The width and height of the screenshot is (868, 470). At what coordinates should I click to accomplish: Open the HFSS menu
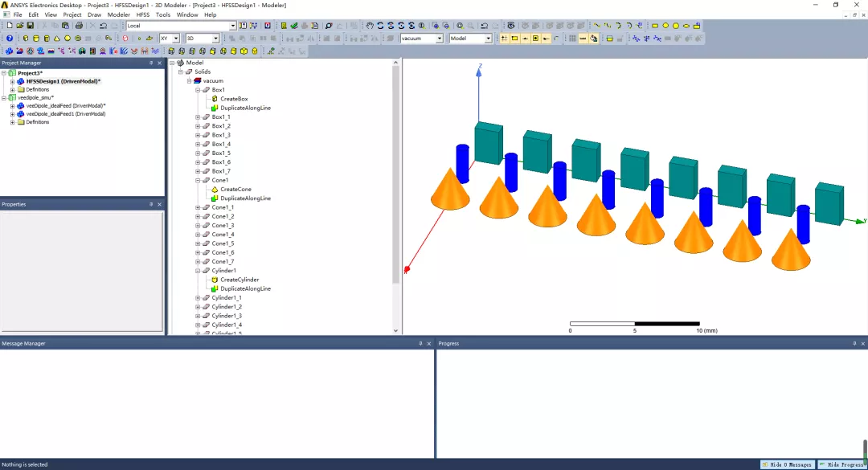[x=143, y=15]
